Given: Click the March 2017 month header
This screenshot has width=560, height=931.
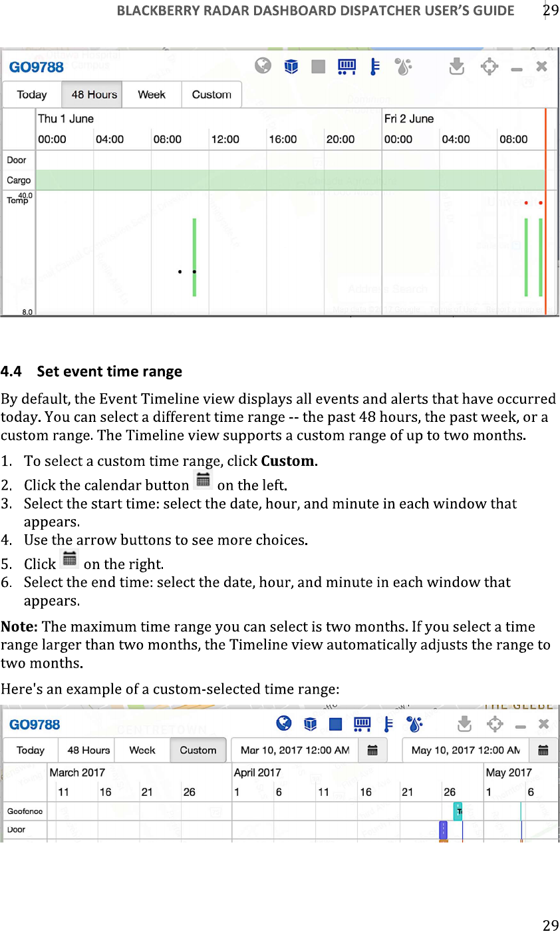Looking at the screenshot, I should (x=77, y=773).
